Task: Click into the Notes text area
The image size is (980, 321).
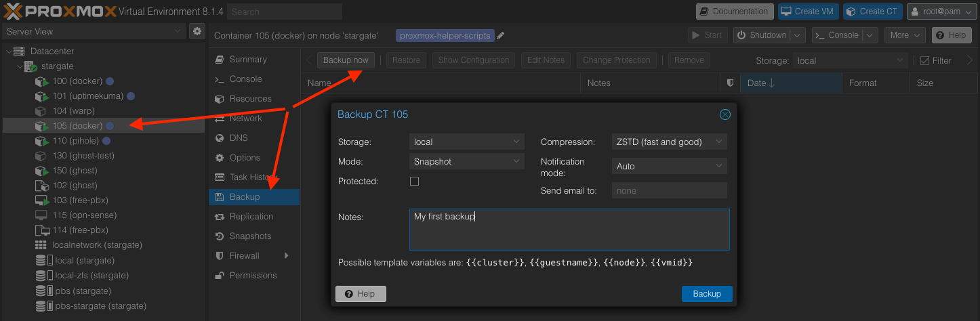Action: [x=569, y=230]
